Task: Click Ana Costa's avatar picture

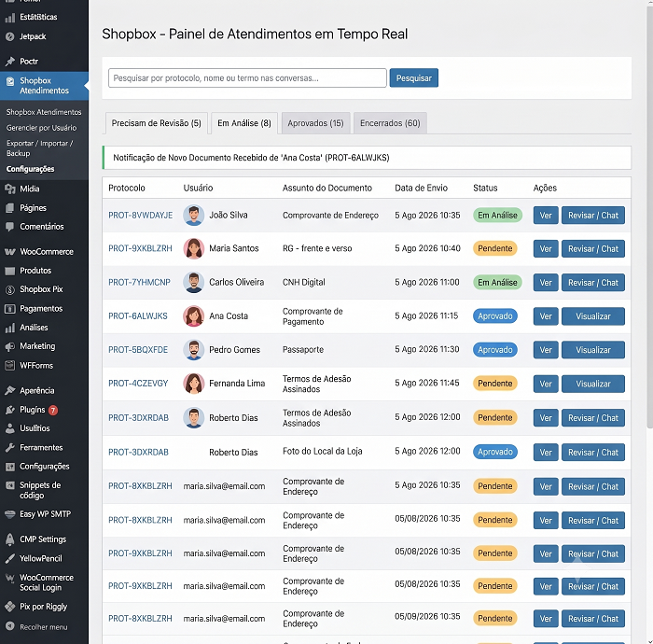Action: pos(194,316)
